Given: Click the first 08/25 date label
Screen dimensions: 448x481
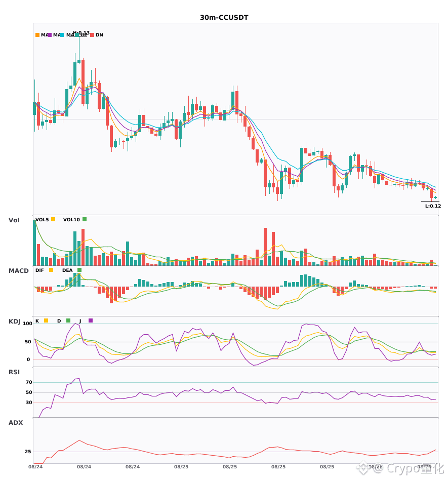Looking at the screenshot, I should [x=181, y=467].
